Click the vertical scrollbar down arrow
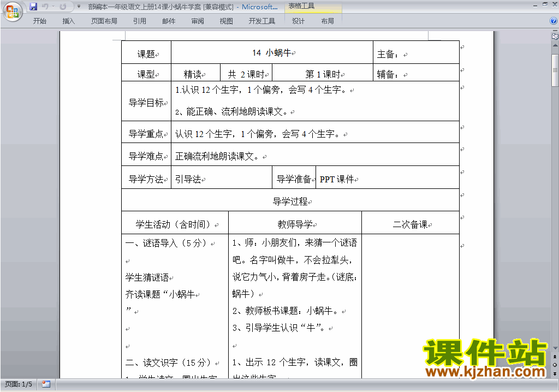Image resolution: width=559 pixels, height=392 pixels. pyautogui.click(x=555, y=348)
